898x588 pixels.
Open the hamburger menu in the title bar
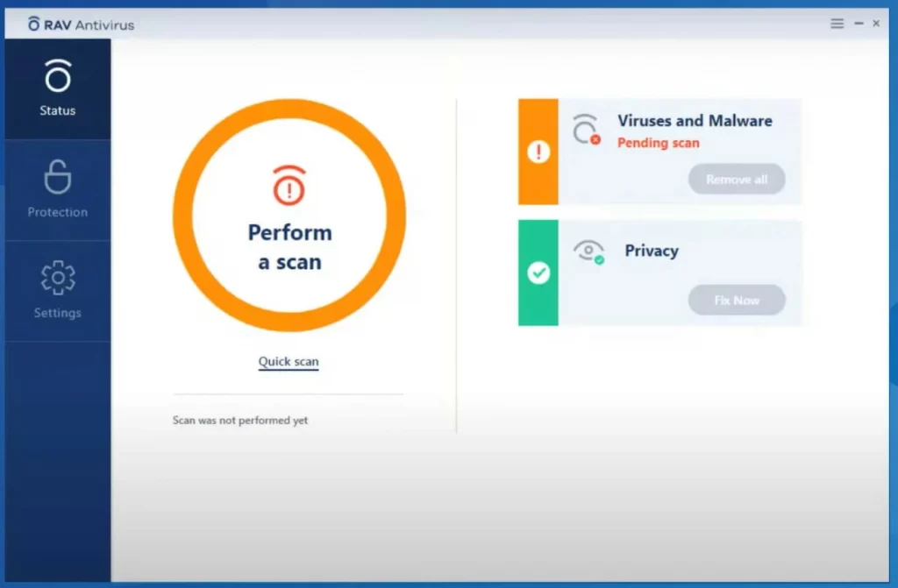(x=837, y=24)
